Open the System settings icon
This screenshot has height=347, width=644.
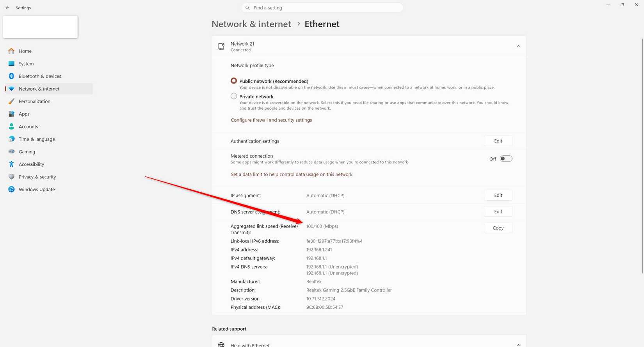[x=11, y=63]
